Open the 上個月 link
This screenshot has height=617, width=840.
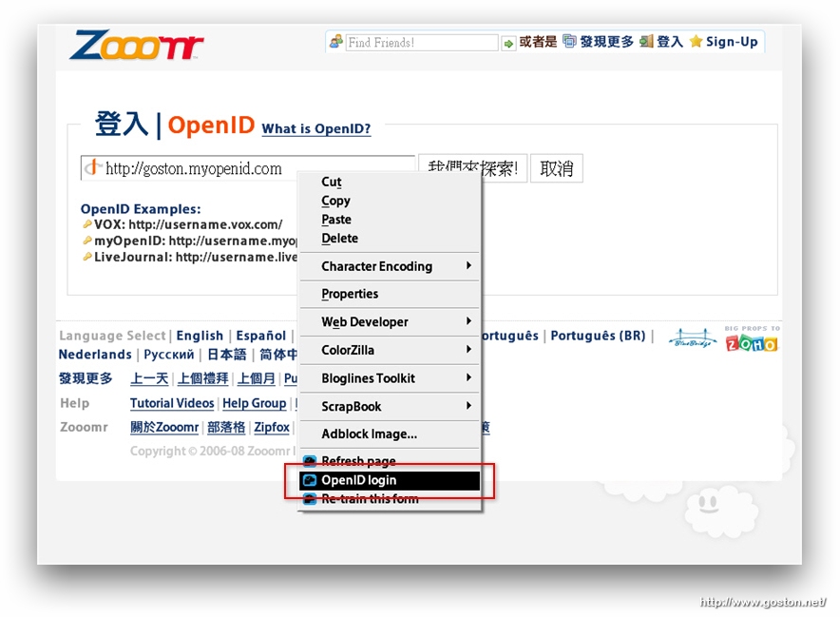[256, 378]
